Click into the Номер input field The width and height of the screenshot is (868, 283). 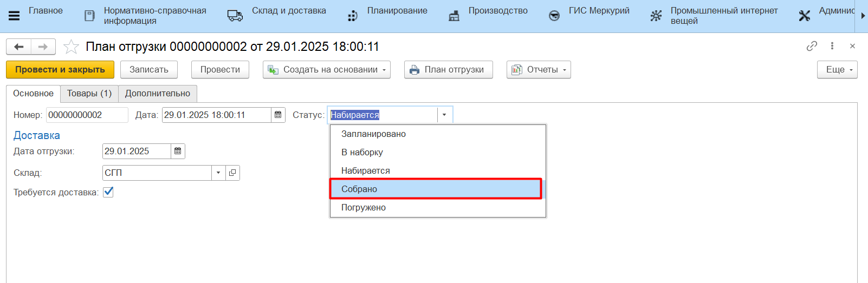[87, 115]
